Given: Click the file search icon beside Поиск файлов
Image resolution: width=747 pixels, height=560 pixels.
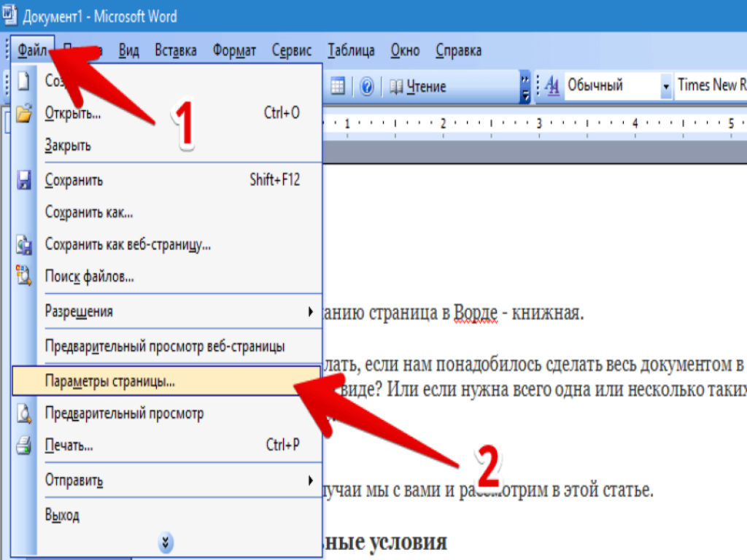Looking at the screenshot, I should point(23,276).
